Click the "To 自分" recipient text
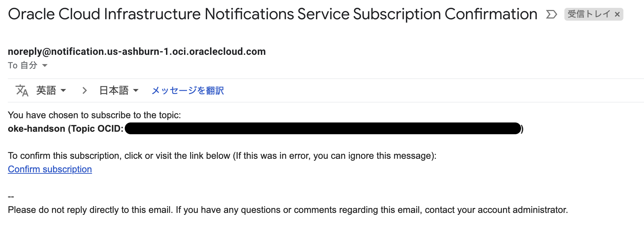This screenshot has width=644, height=230. tap(22, 66)
